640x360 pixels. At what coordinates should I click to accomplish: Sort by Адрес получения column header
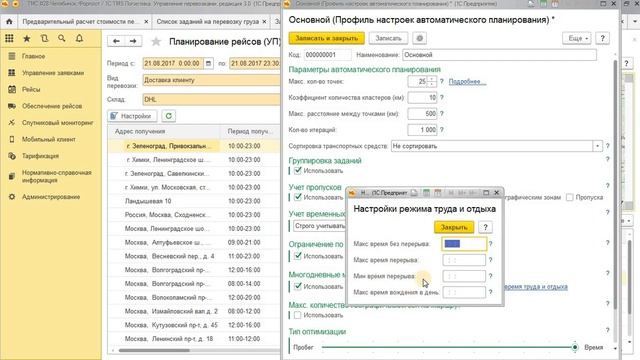click(140, 131)
